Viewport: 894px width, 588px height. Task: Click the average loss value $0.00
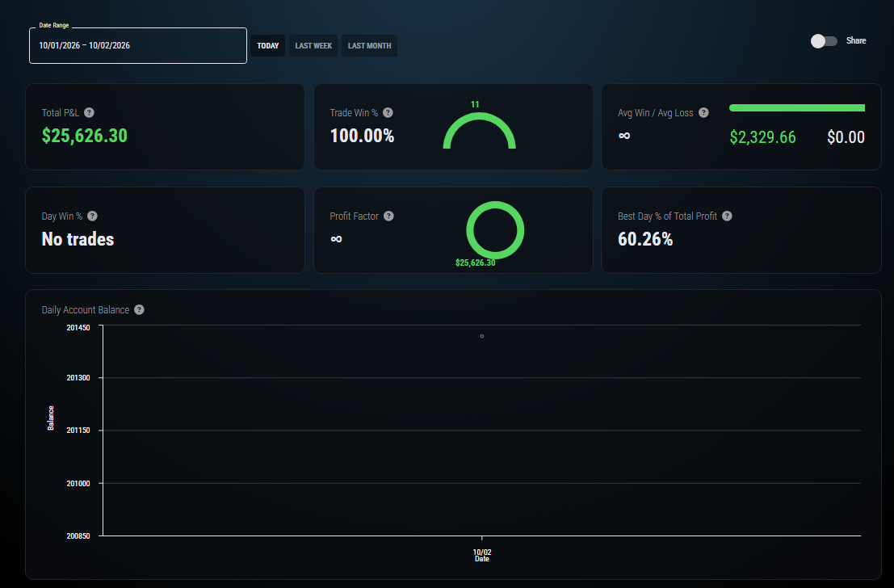click(x=846, y=137)
